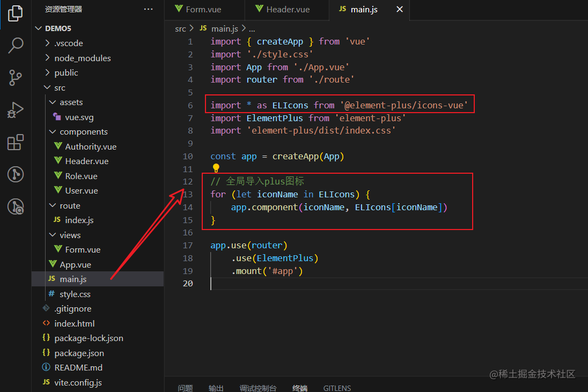588x392 pixels.
Task: Collapse the assets folder
Action: 53,102
